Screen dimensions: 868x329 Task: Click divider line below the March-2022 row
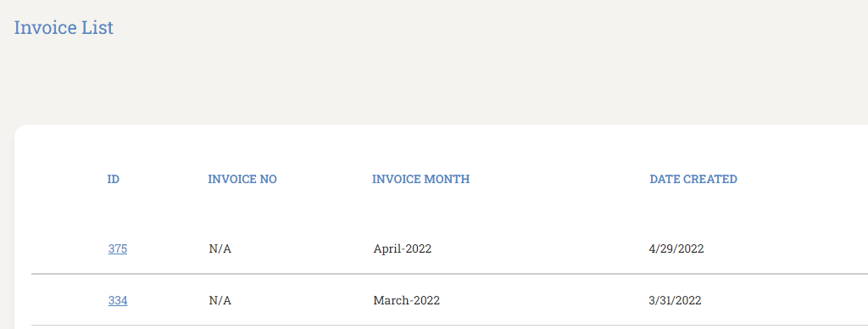point(449,325)
